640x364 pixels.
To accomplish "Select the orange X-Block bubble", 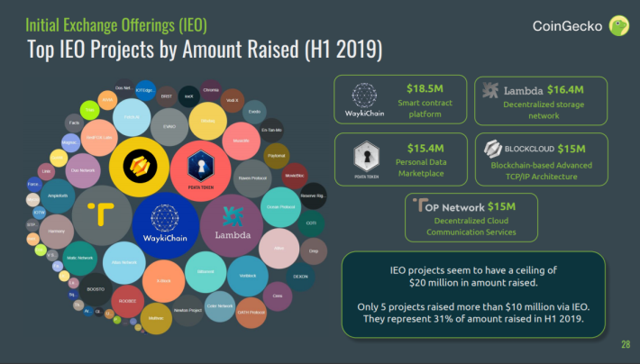I will pos(164,281).
